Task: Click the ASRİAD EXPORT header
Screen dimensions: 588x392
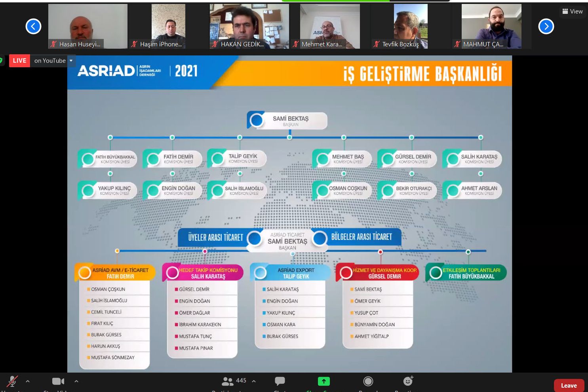Action: coord(290,273)
